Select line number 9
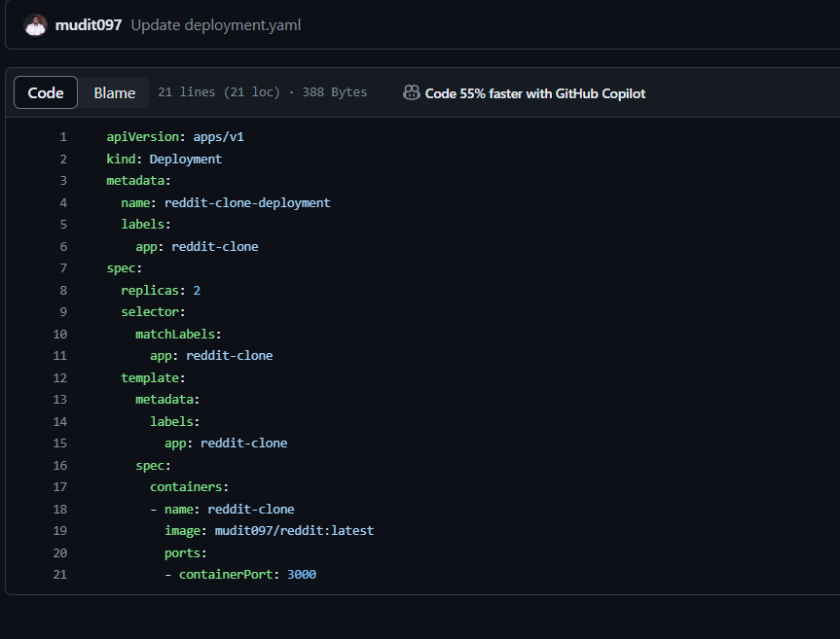840x639 pixels. coord(63,312)
